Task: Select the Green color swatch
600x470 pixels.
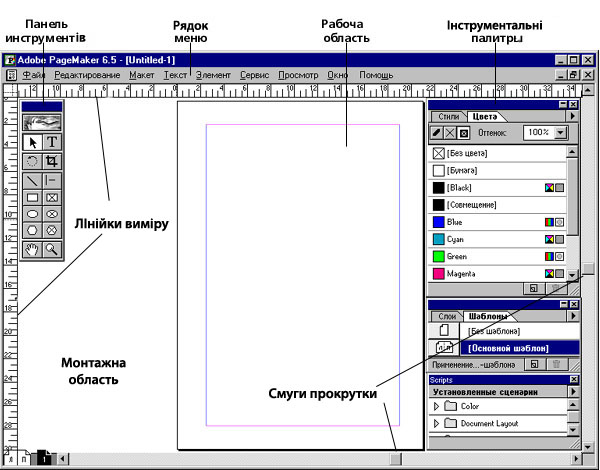Action: pos(497,256)
